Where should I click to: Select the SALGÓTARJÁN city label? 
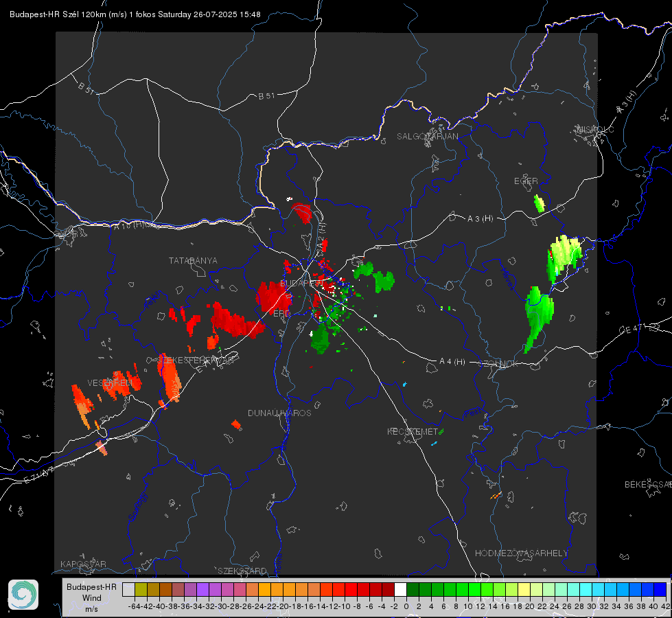pyautogui.click(x=427, y=137)
